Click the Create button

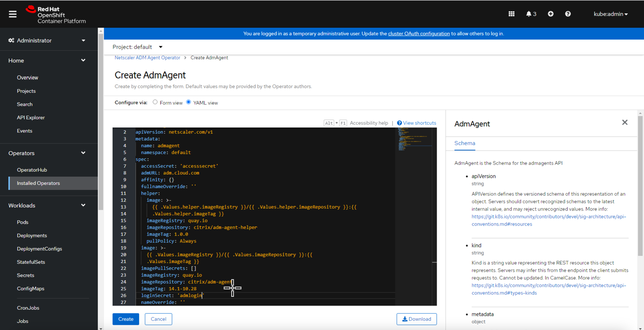pyautogui.click(x=126, y=319)
